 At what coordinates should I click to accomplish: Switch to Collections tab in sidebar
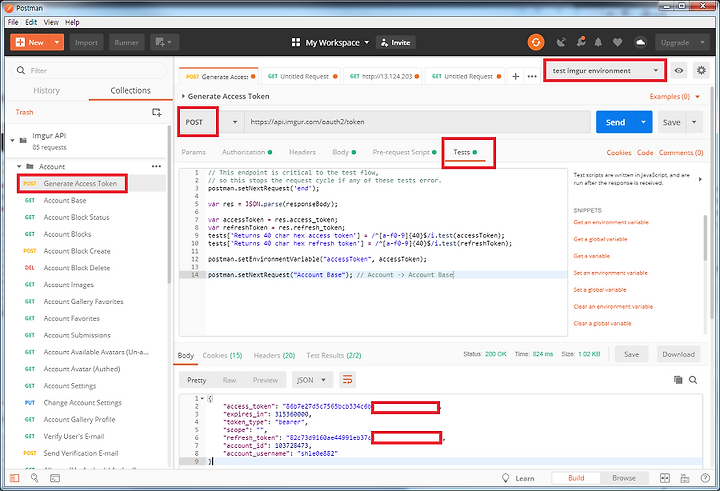[130, 90]
